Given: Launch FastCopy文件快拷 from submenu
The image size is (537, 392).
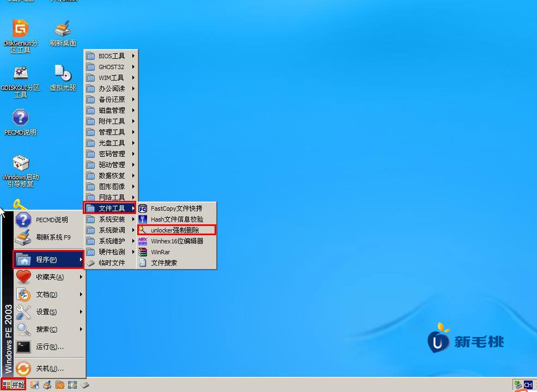Looking at the screenshot, I should [x=176, y=209].
